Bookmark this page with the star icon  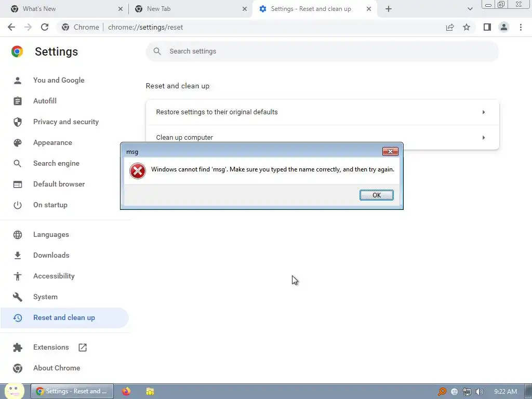coord(467,27)
